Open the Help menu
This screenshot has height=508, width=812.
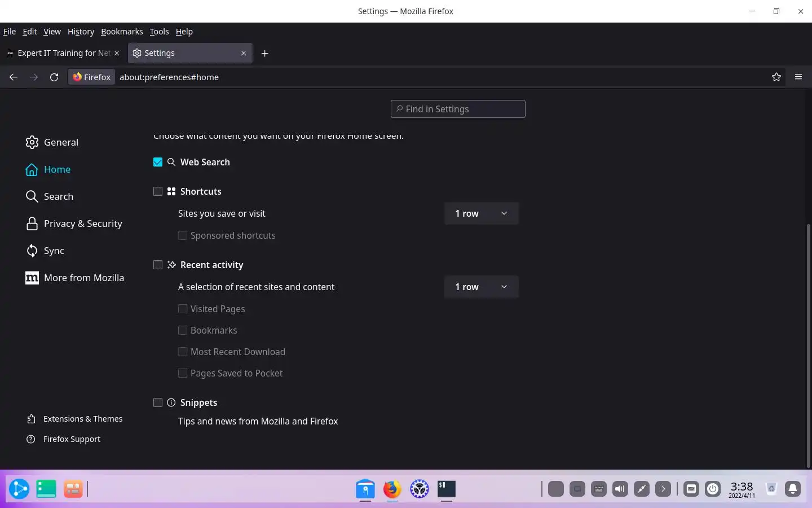point(184,32)
